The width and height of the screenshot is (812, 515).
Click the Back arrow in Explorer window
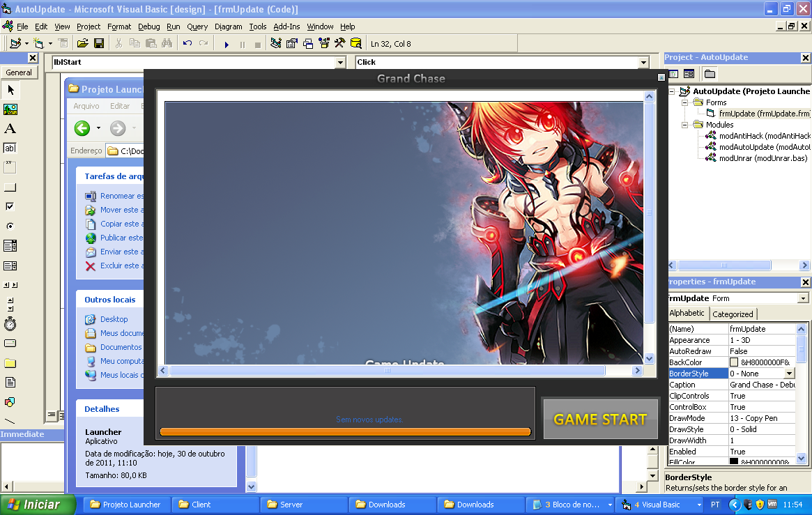click(x=82, y=128)
